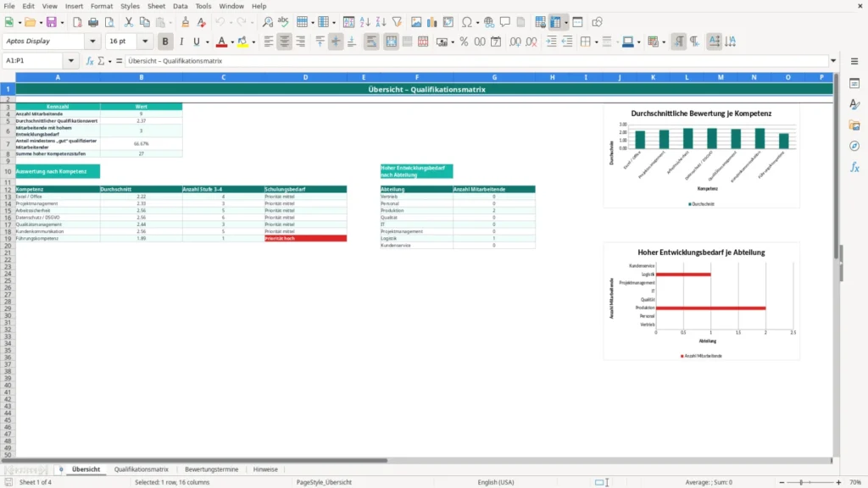Viewport: 868px width, 488px height.
Task: Toggle Align right
Action: [301, 42]
